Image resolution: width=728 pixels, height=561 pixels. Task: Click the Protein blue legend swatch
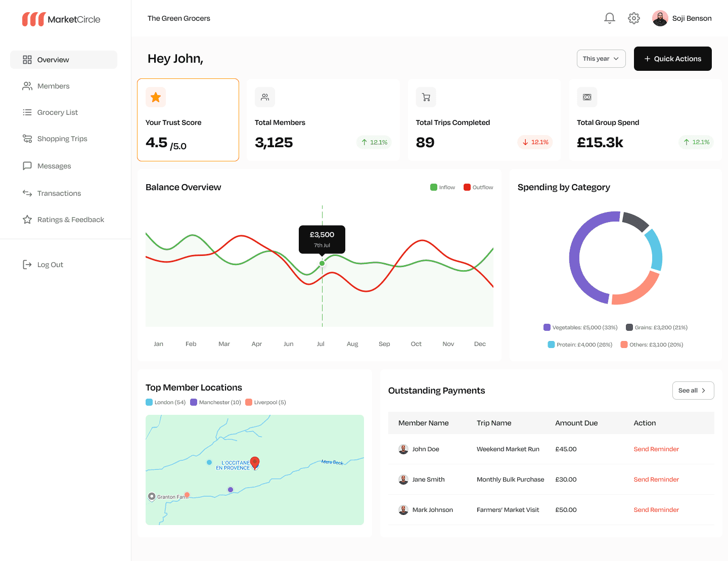551,344
